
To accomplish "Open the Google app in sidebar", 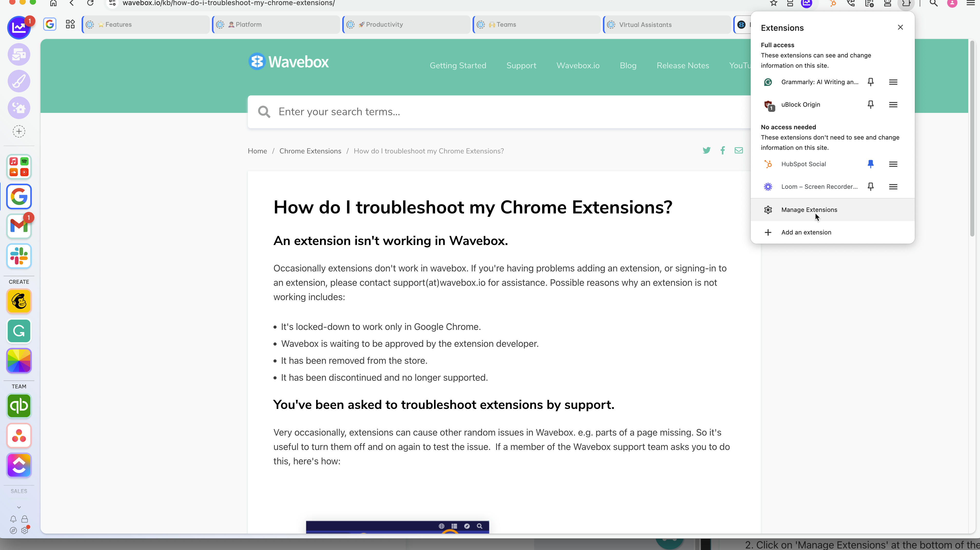I will click(19, 197).
